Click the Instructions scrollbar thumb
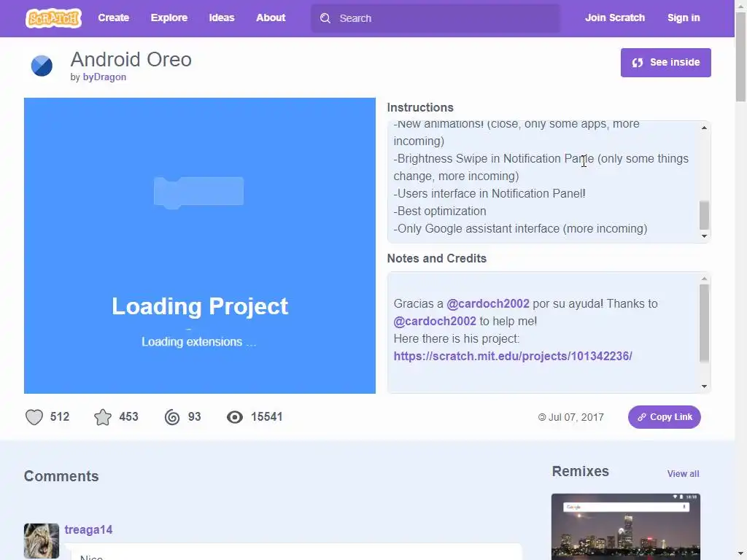 (704, 215)
